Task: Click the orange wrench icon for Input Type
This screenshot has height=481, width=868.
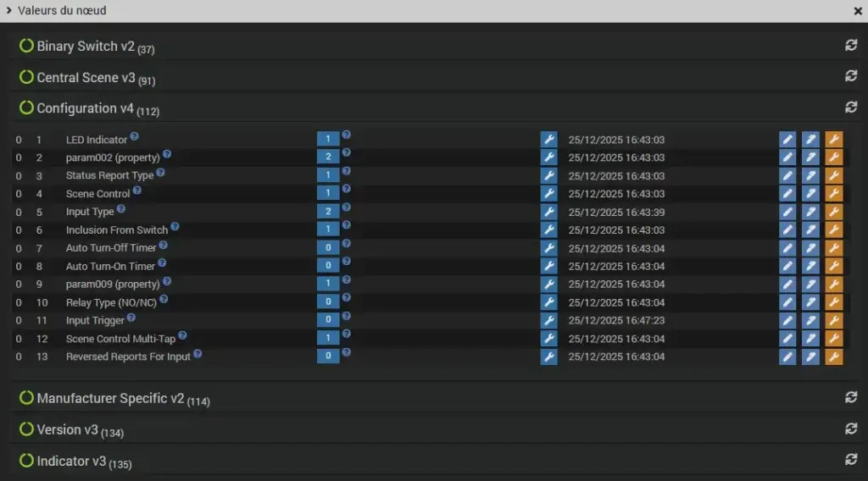Action: [x=833, y=212]
